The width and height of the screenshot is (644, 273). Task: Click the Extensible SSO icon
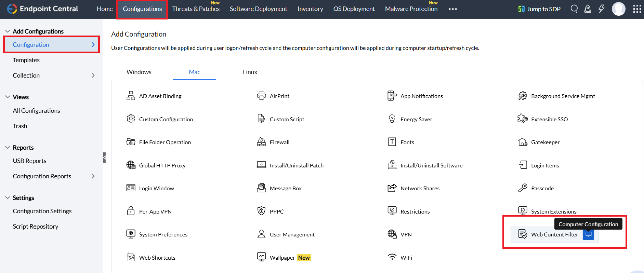click(523, 119)
